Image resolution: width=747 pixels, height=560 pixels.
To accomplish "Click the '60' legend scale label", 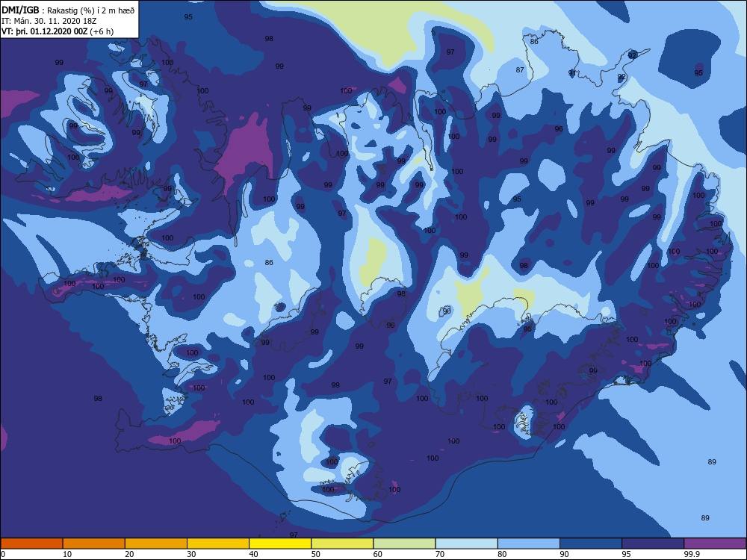I will tap(378, 554).
